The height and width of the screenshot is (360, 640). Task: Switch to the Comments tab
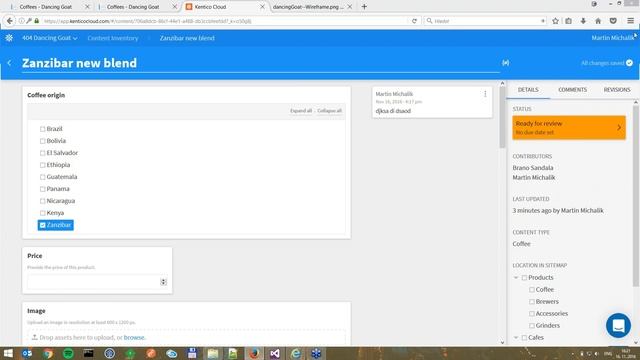(x=572, y=89)
